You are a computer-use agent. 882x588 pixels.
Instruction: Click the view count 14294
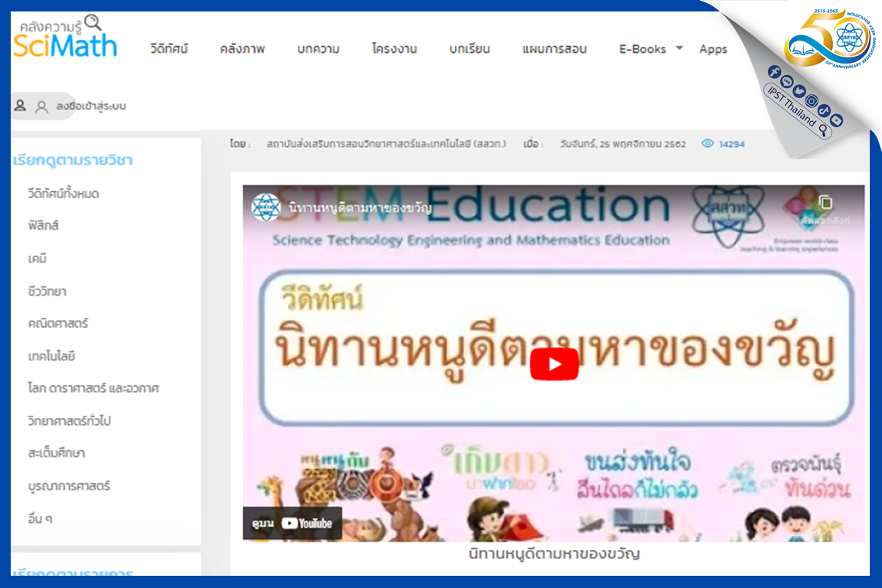point(732,144)
